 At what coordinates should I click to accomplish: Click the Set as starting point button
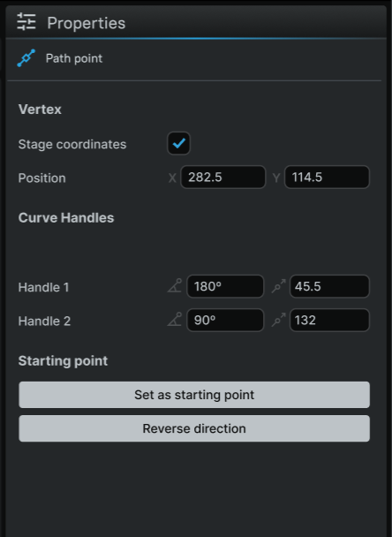[194, 395]
